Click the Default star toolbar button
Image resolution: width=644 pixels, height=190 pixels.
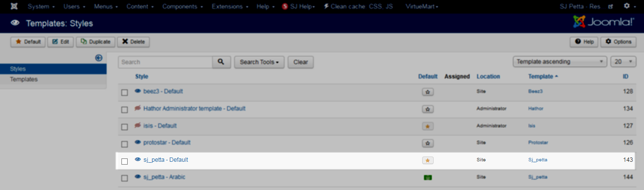(28, 42)
